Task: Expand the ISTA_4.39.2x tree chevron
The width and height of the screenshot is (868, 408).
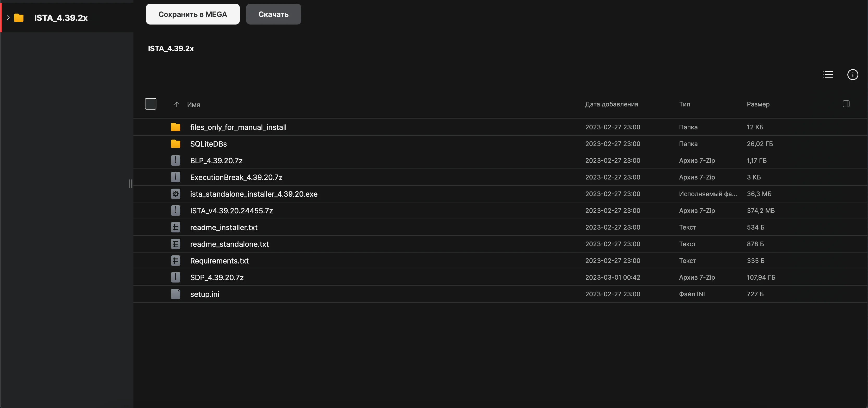Action: tap(8, 17)
